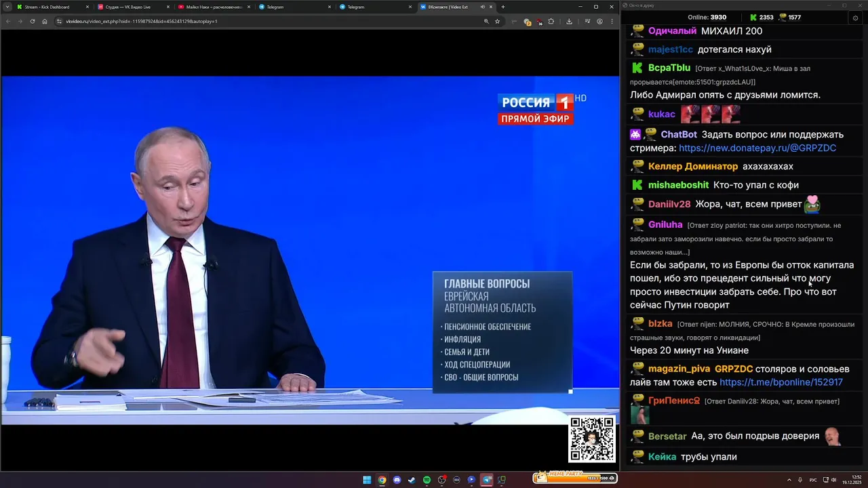The width and height of the screenshot is (868, 488).
Task: Open Telegram from the taskbar
Action: click(x=486, y=480)
